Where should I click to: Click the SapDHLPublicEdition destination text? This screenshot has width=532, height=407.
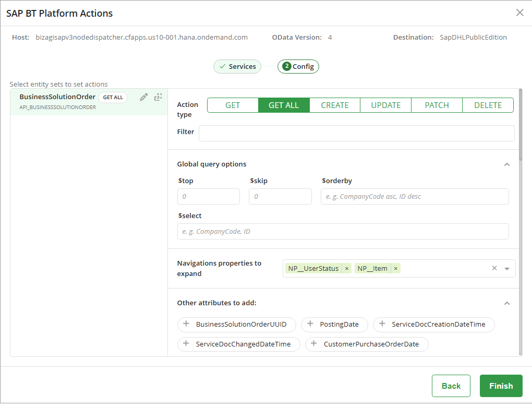click(x=473, y=38)
